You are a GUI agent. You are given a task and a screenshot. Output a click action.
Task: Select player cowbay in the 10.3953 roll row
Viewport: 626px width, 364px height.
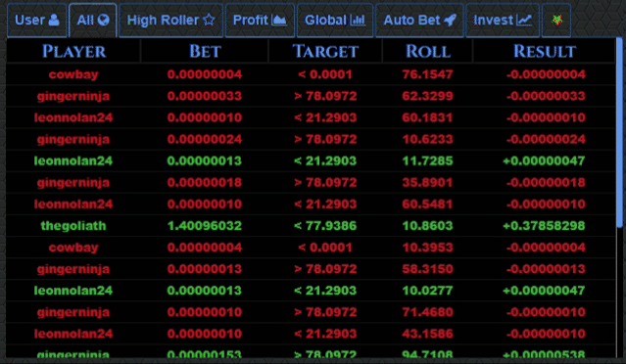point(73,248)
